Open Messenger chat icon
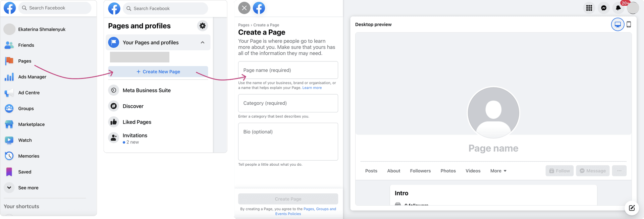Screen dimensions: 644x219 604,8
